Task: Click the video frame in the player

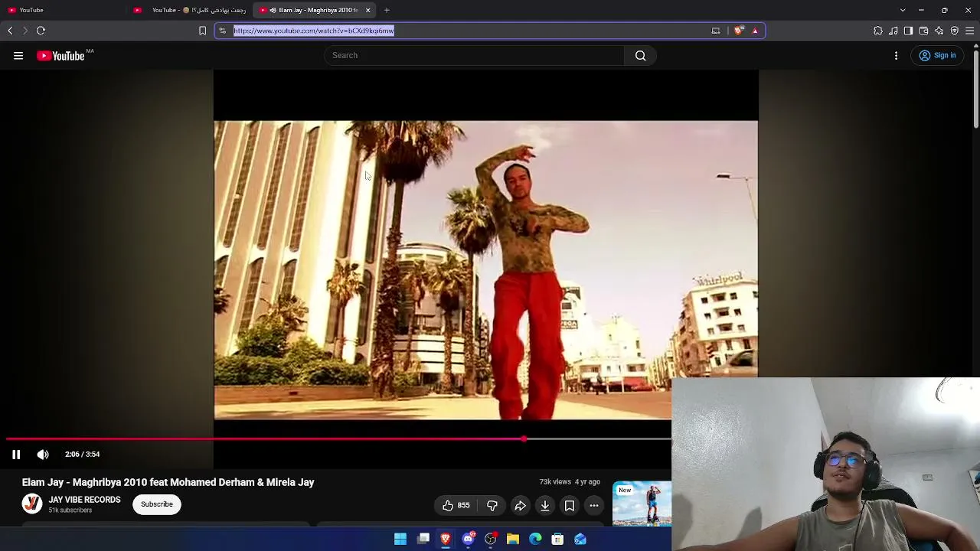Action: coord(485,269)
